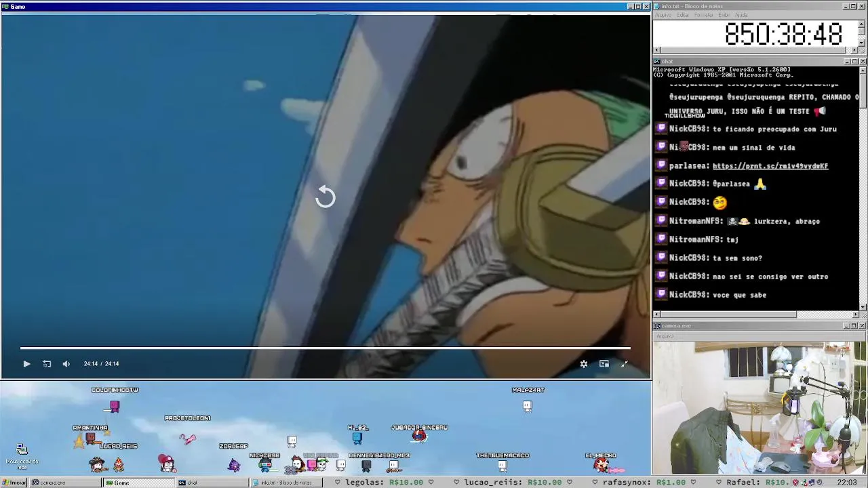Click the chat window's down scroll arrow

click(x=863, y=307)
